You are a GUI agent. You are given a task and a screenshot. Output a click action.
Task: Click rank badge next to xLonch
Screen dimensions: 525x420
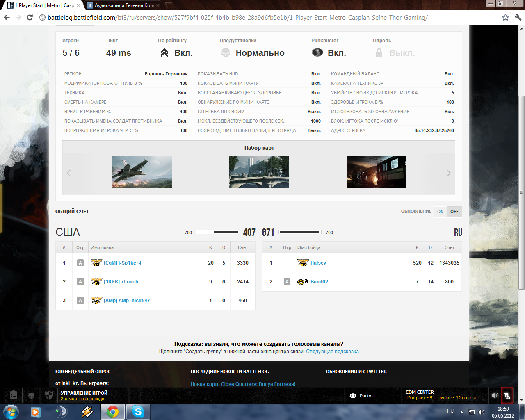[96, 281]
